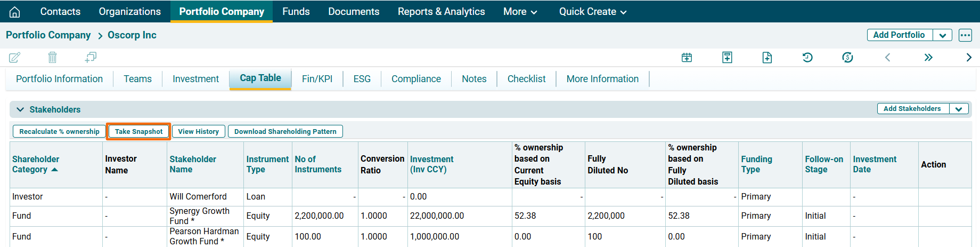Click the double-arrow skip forward icon
The image size is (980, 247).
pos(928,58)
